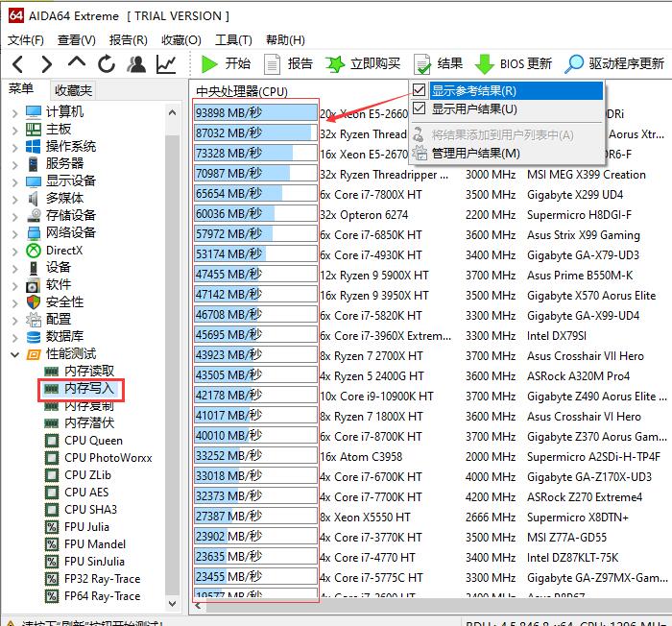Image resolution: width=672 pixels, height=626 pixels.
Task: Navigate back with the left arrow icon
Action: [x=18, y=63]
